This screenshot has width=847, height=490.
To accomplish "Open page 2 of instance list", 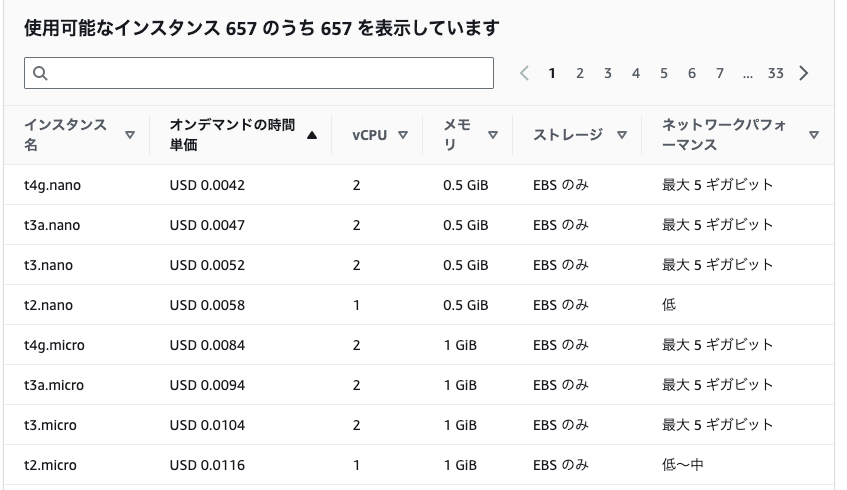I will click(x=580, y=73).
